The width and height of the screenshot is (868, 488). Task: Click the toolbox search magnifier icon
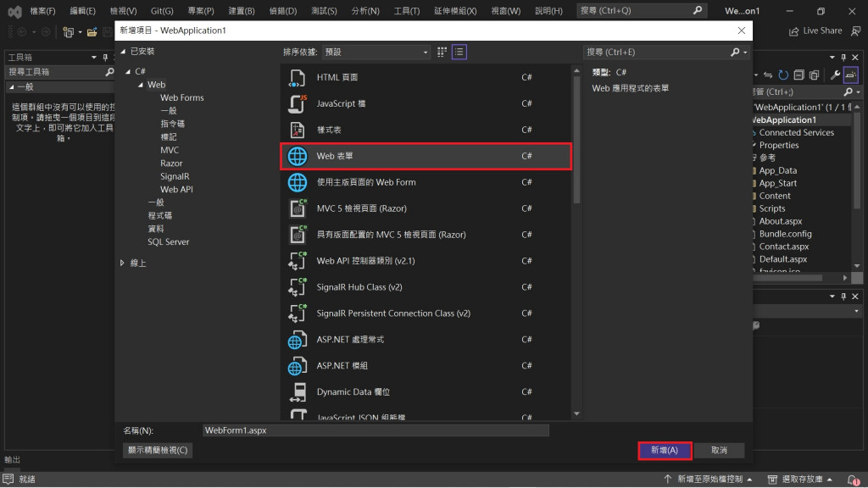point(109,72)
